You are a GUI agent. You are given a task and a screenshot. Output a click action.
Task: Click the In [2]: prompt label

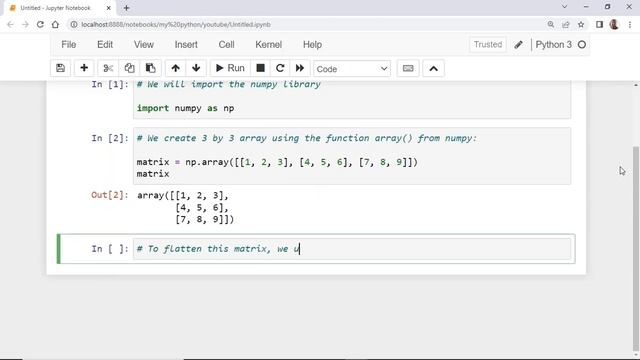click(110, 138)
